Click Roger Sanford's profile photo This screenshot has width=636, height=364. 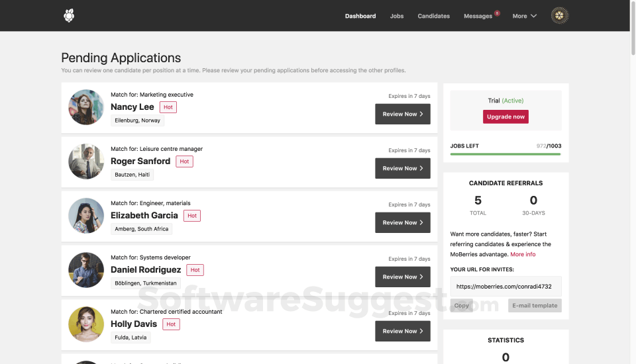(x=86, y=161)
